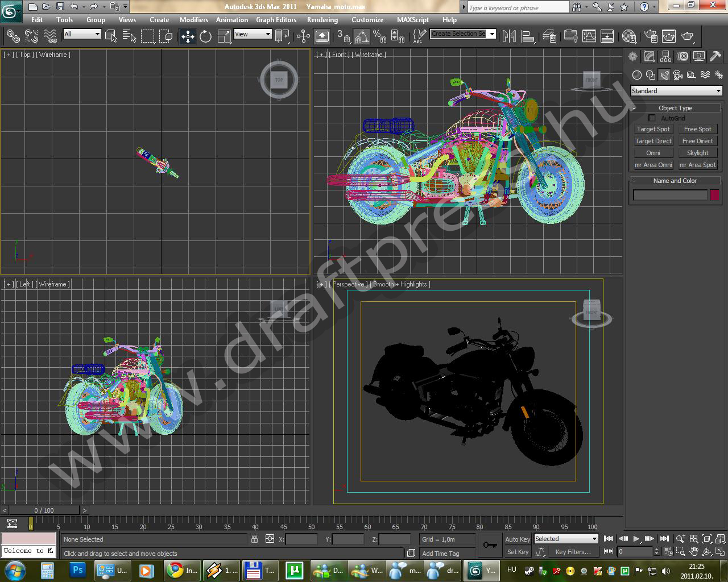728x582 pixels.
Task: Toggle Window/Crossing selection mode
Action: click(x=166, y=36)
